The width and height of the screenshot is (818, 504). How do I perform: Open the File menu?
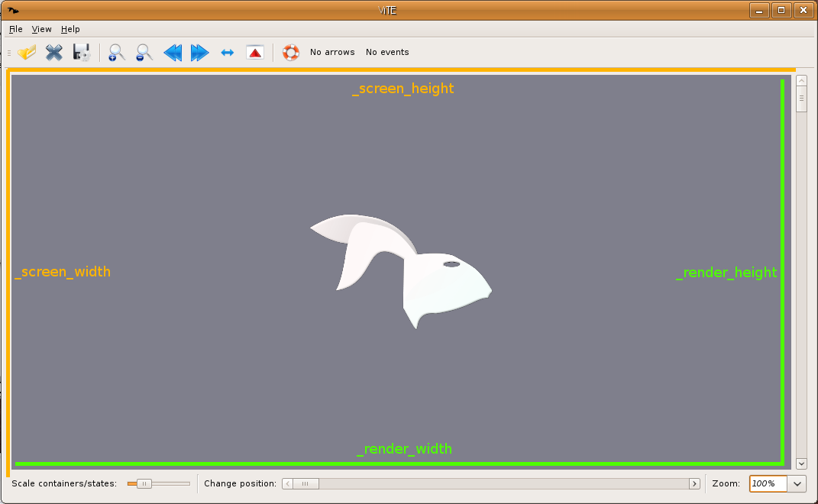click(x=16, y=29)
